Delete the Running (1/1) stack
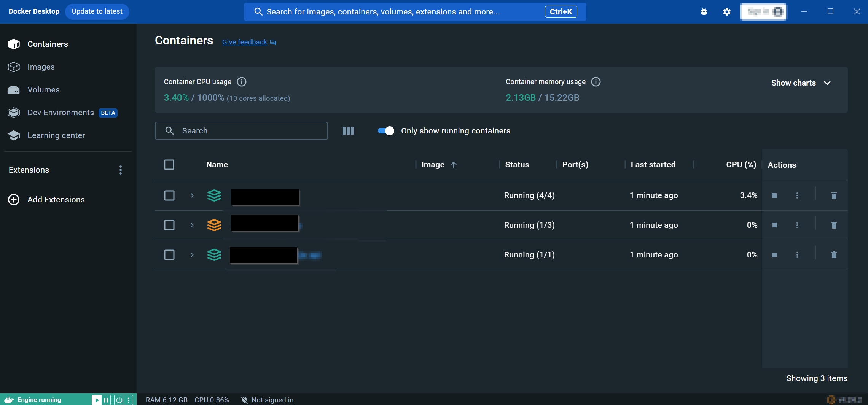 834,255
